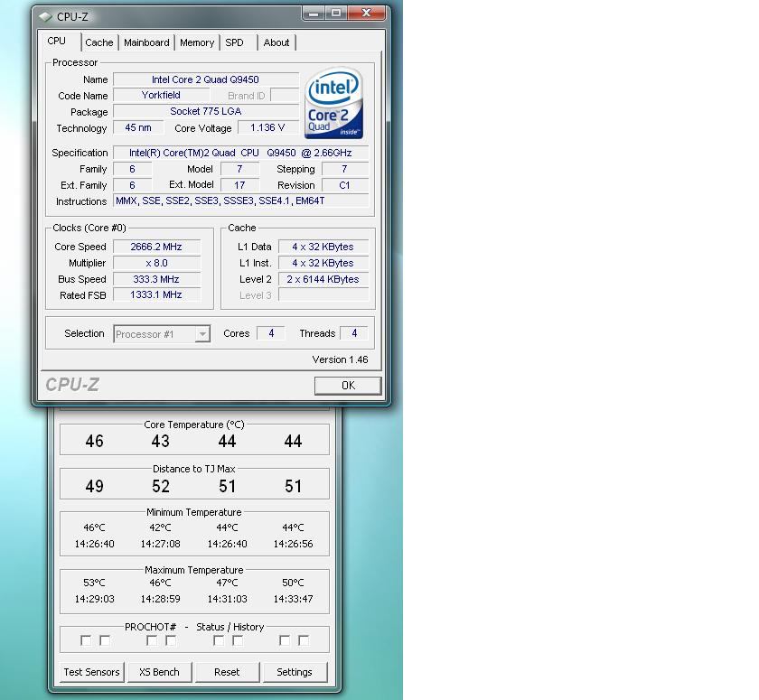Image resolution: width=759 pixels, height=700 pixels.
Task: Toggle first PROCHOT checkbox of second core pair
Action: tap(152, 640)
